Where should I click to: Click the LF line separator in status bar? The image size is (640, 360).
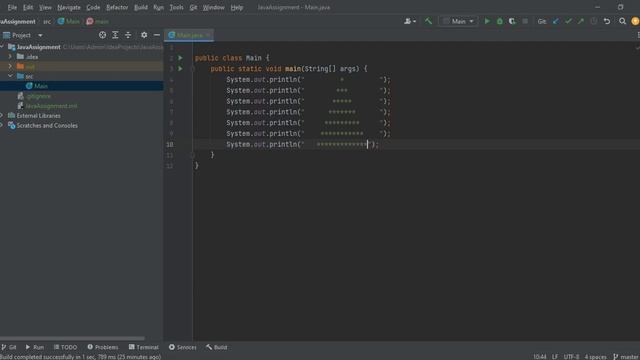(x=555, y=357)
